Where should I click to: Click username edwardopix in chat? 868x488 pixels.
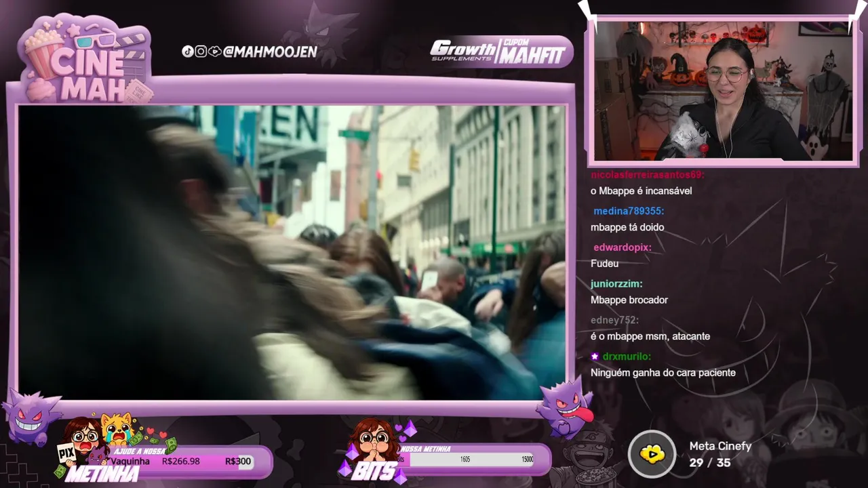[x=623, y=247]
